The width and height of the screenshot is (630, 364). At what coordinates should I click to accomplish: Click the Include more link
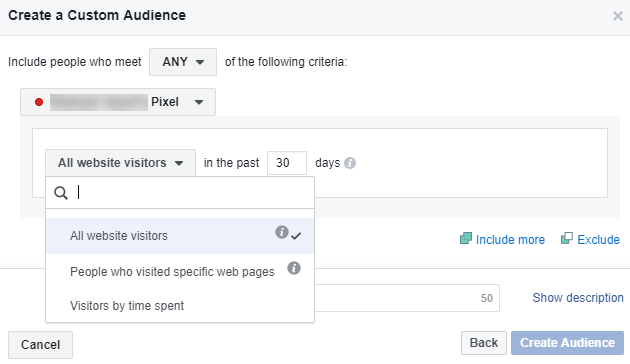510,240
